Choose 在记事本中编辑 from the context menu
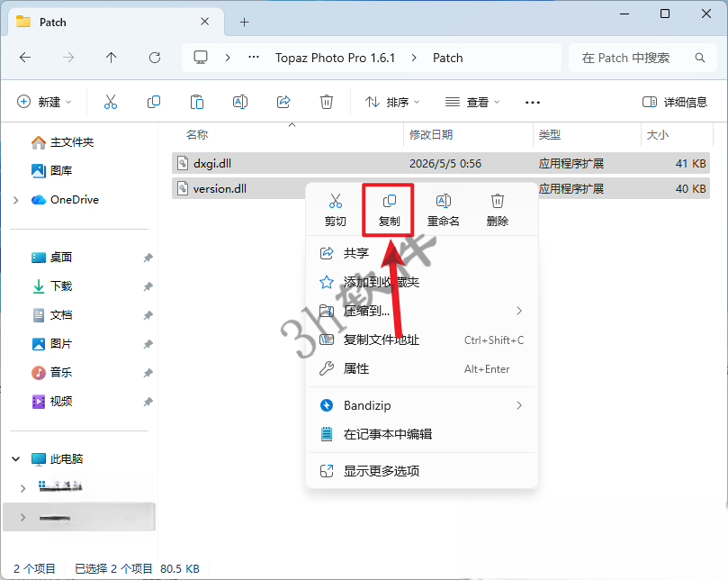The height and width of the screenshot is (580, 728). [421, 434]
